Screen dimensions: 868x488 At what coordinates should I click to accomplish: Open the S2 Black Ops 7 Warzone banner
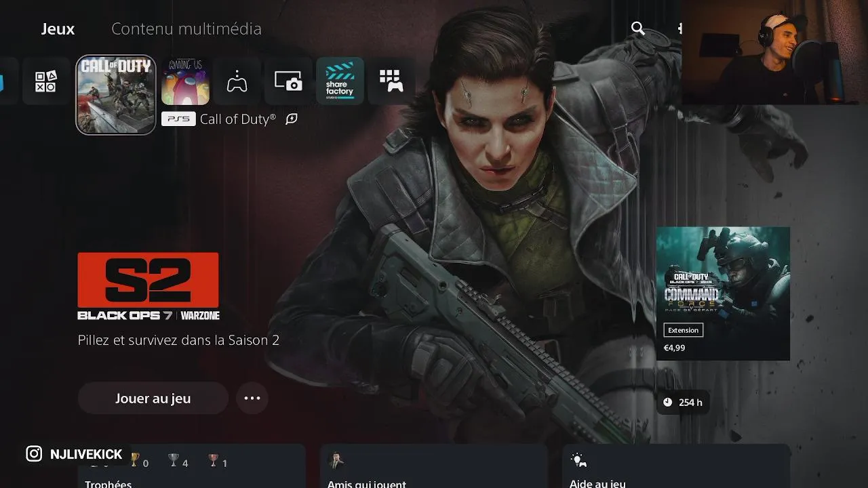pyautogui.click(x=149, y=286)
